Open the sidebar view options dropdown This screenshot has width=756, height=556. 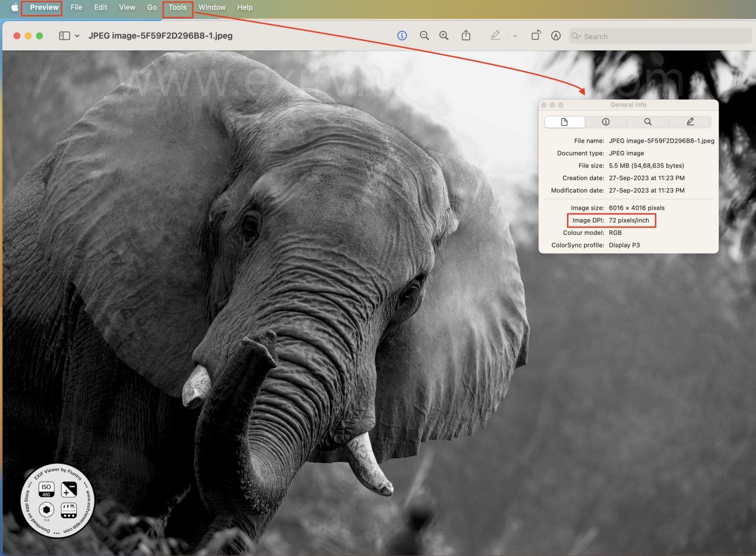point(77,35)
